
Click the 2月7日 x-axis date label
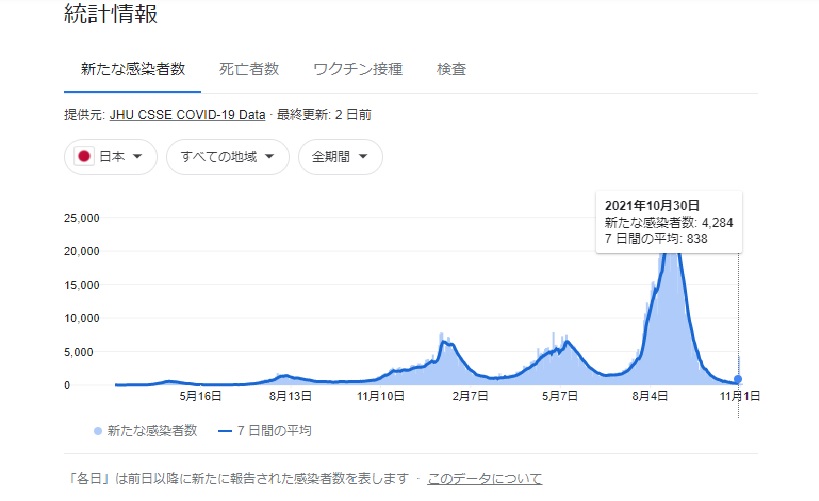(x=470, y=397)
